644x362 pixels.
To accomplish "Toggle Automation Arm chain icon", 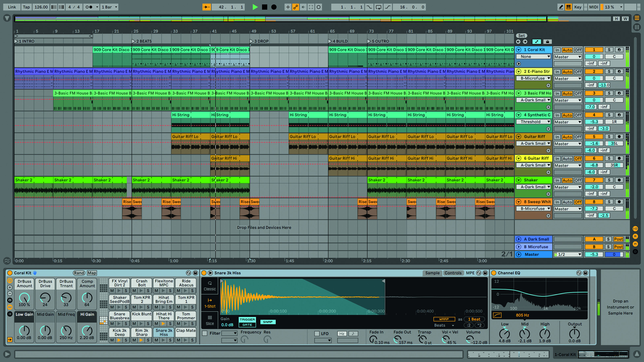I will click(x=295, y=7).
